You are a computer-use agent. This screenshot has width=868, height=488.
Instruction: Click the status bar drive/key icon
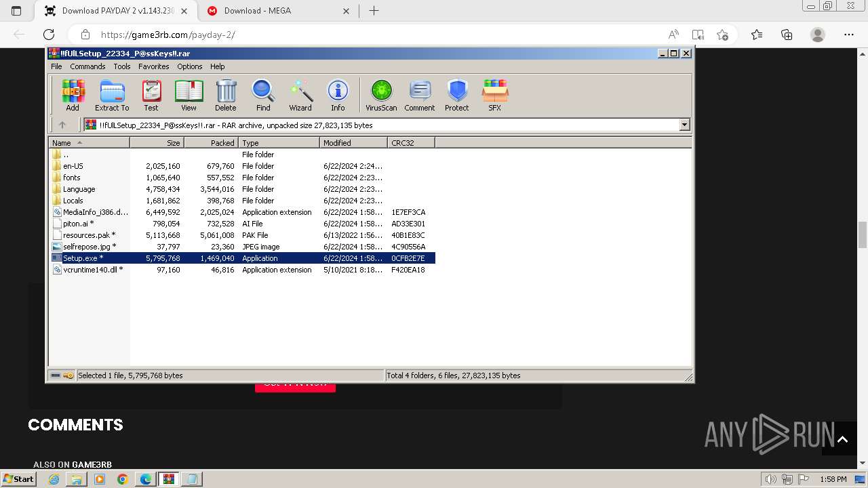tap(62, 375)
